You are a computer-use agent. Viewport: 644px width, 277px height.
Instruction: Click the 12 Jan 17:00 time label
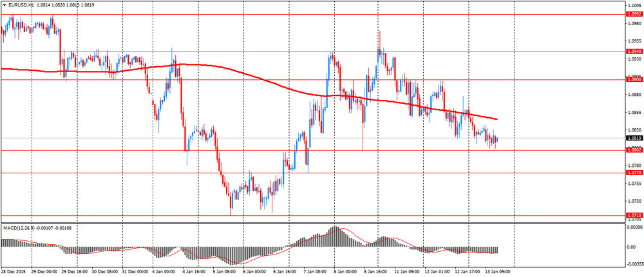click(x=468, y=272)
